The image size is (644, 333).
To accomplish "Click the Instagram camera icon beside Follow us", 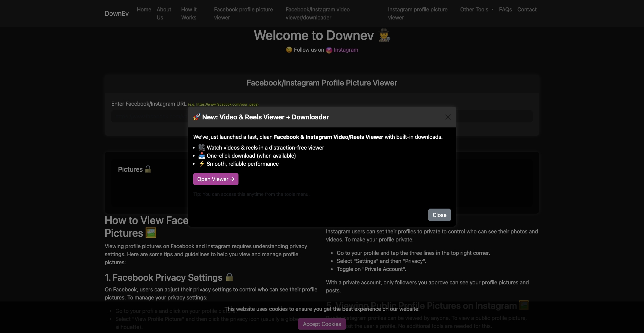I will (329, 50).
